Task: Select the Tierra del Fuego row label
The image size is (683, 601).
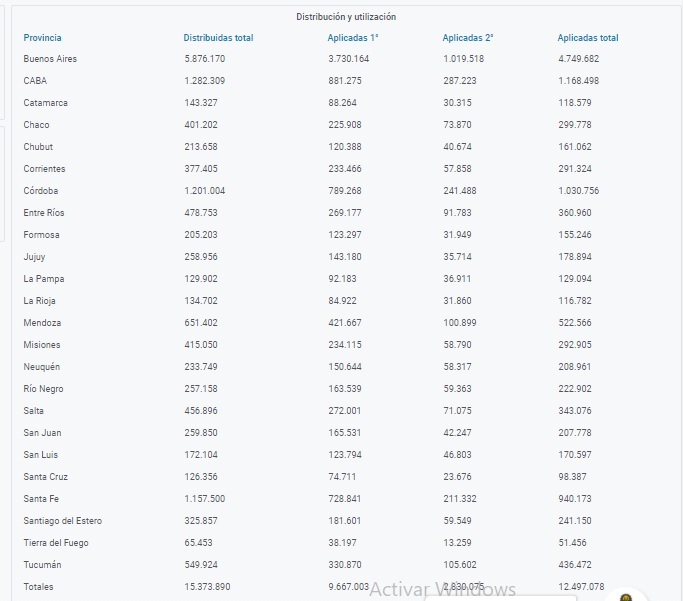Action: click(x=56, y=543)
